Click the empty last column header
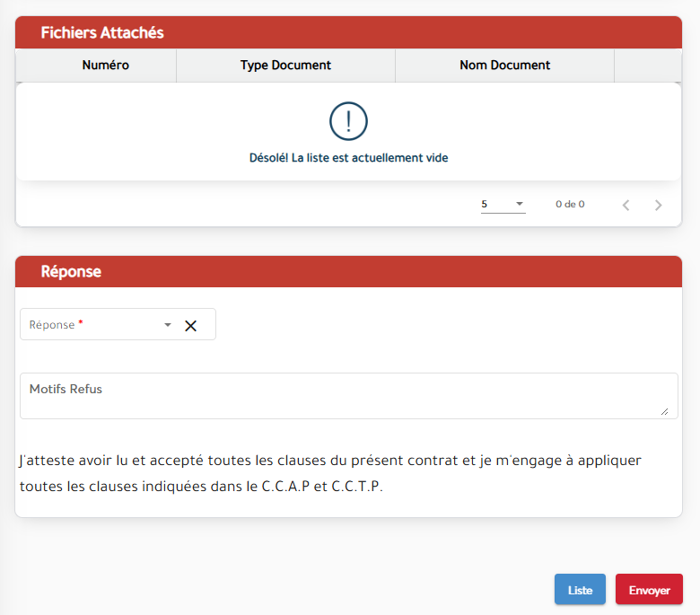 pos(647,66)
